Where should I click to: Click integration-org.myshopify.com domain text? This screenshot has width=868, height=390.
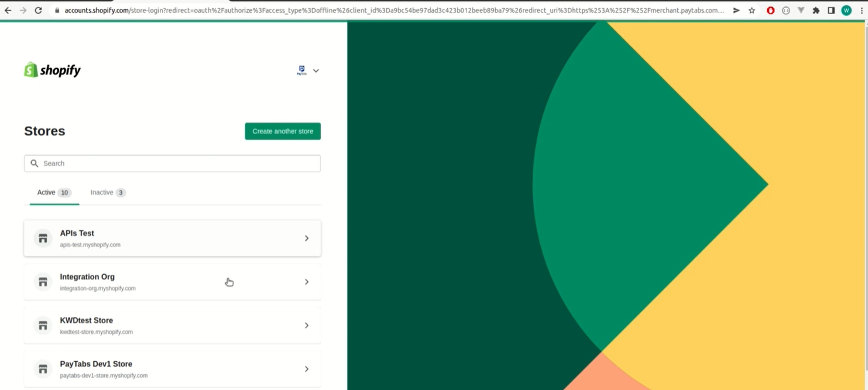[98, 288]
